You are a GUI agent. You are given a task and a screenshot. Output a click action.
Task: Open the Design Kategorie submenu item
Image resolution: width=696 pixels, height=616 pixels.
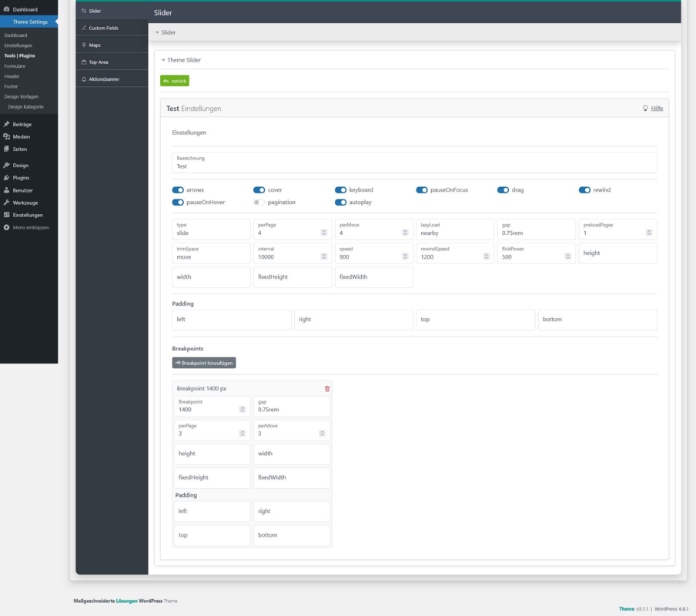tap(25, 107)
